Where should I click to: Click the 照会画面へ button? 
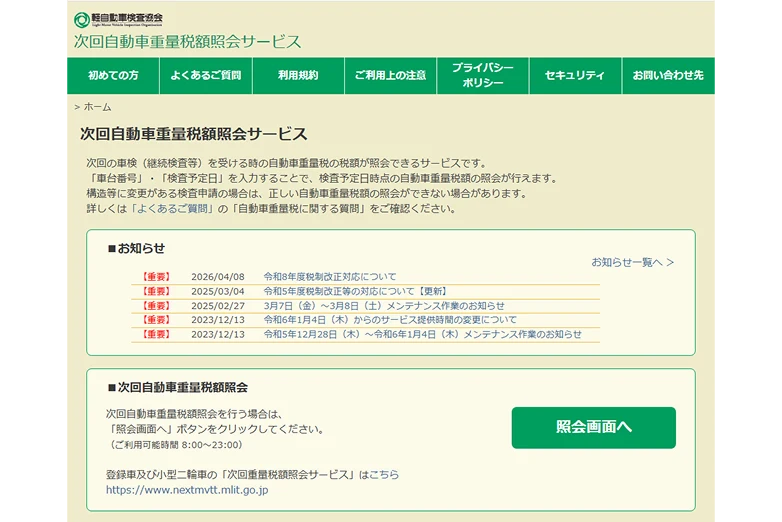(x=593, y=427)
